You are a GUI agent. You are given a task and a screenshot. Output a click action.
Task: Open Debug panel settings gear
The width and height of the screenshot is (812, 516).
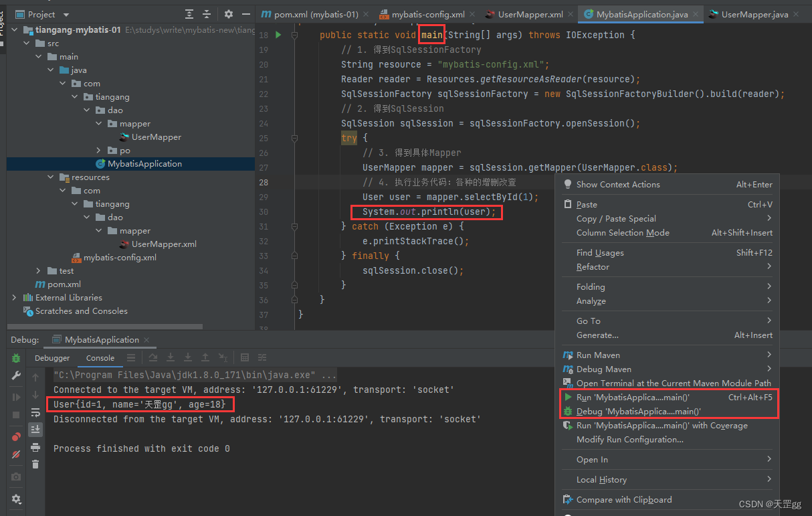click(16, 499)
